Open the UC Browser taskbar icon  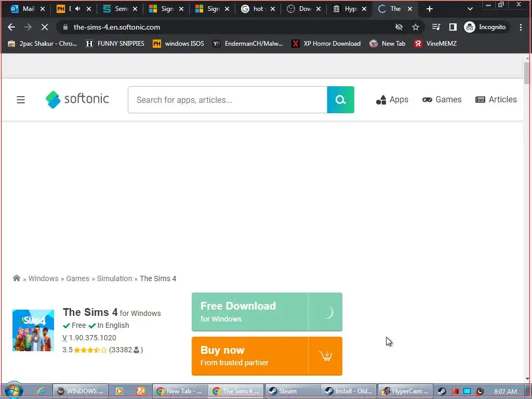pyautogui.click(x=141, y=391)
